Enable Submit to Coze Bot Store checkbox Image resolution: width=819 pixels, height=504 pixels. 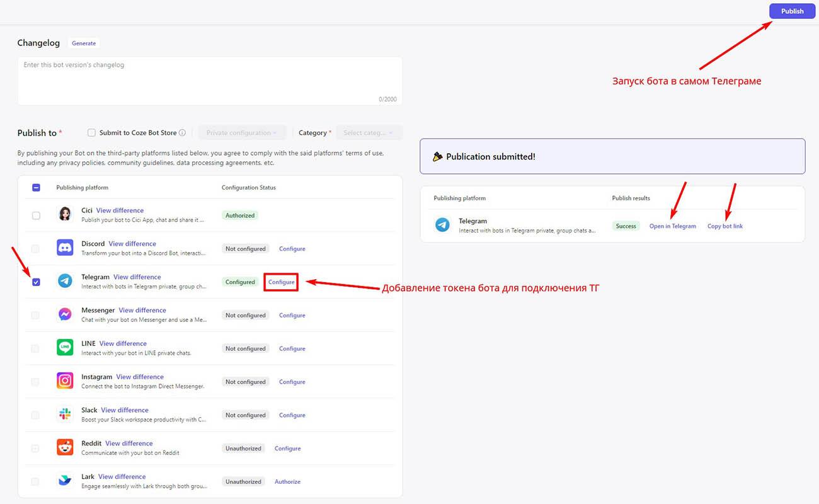(x=91, y=133)
